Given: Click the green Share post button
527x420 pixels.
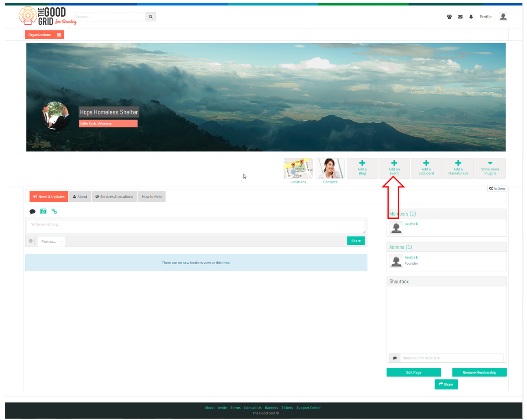Looking at the screenshot, I should pos(356,241).
